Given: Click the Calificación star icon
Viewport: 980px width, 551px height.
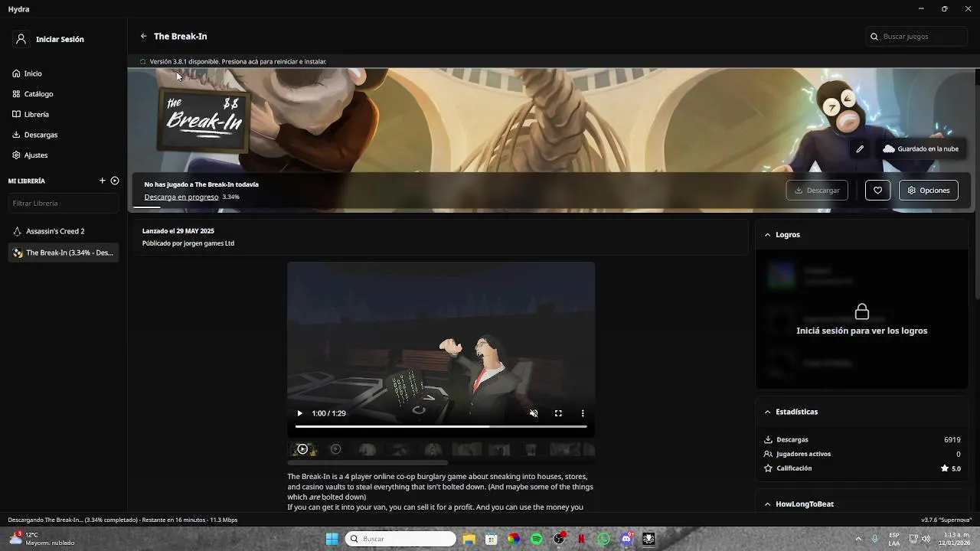Looking at the screenshot, I should [x=768, y=468].
